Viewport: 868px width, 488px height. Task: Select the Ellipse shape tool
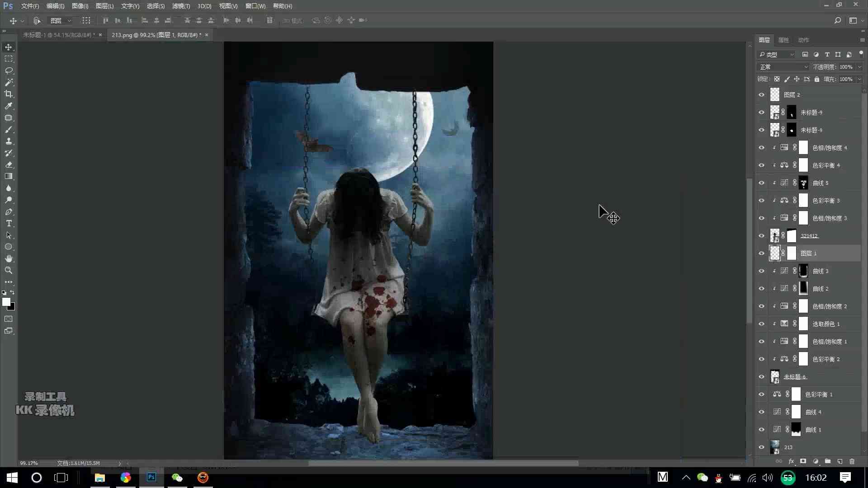click(x=9, y=247)
